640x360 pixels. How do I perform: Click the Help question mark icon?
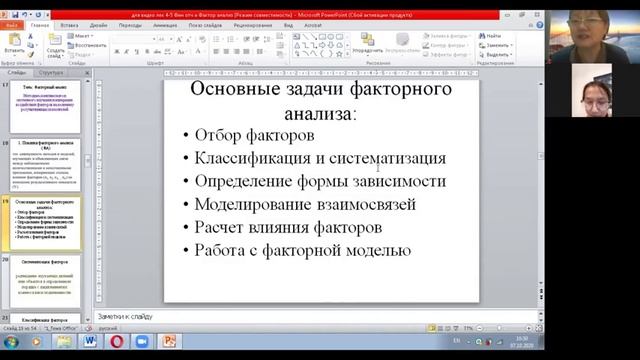tap(540, 25)
